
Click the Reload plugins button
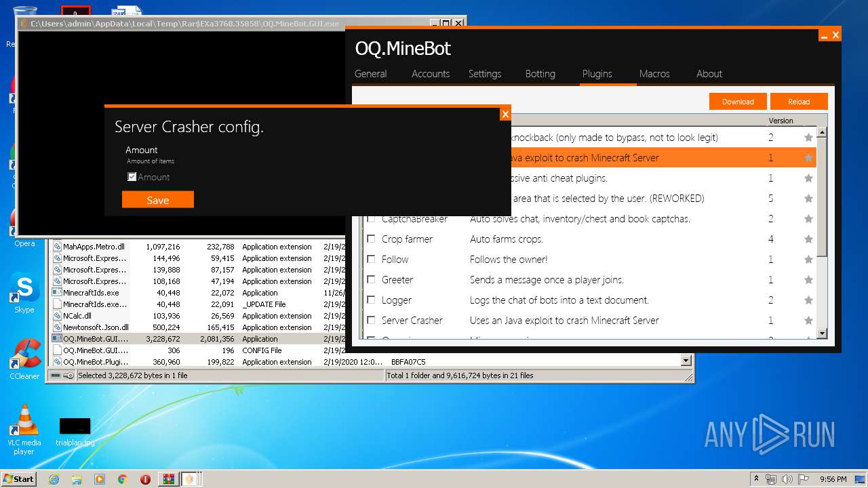[x=799, y=102]
